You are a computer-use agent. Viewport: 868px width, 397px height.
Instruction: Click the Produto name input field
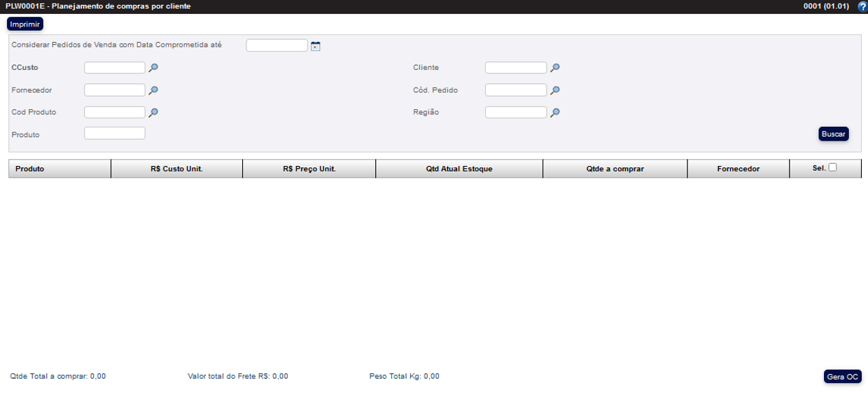(115, 133)
